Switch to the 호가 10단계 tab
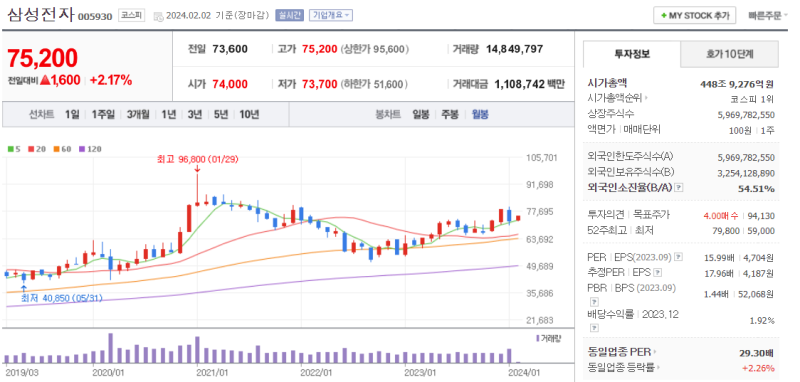This screenshot has width=800, height=382. click(730, 54)
